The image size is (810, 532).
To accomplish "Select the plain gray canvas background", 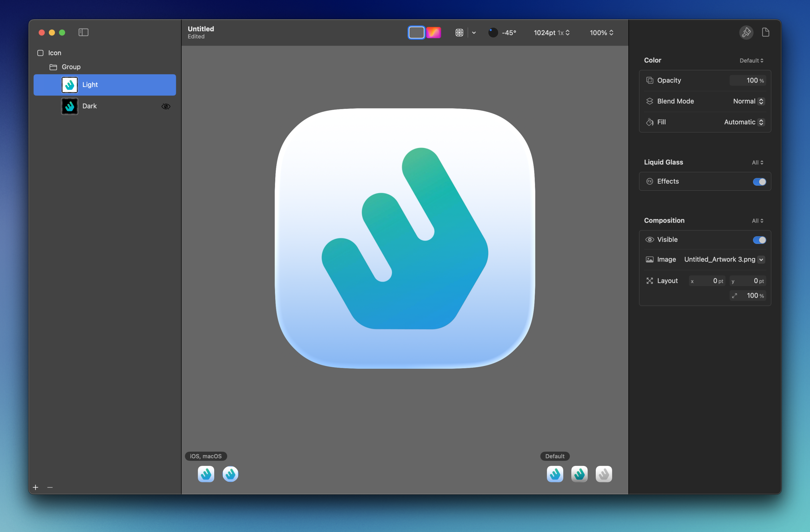I will (x=416, y=33).
